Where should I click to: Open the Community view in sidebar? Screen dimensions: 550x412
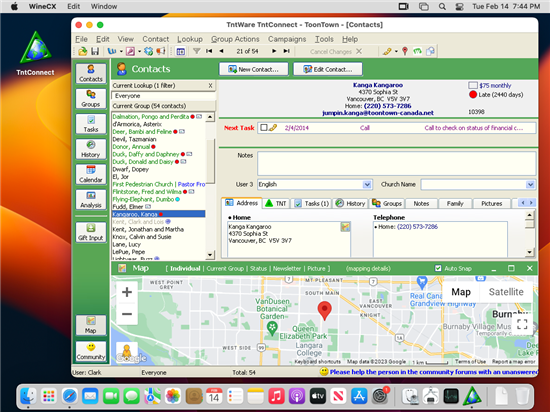pyautogui.click(x=91, y=351)
